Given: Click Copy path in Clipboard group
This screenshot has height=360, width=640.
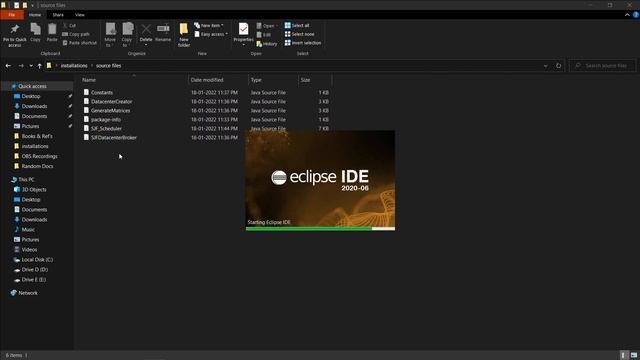Looking at the screenshot, I should [76, 34].
